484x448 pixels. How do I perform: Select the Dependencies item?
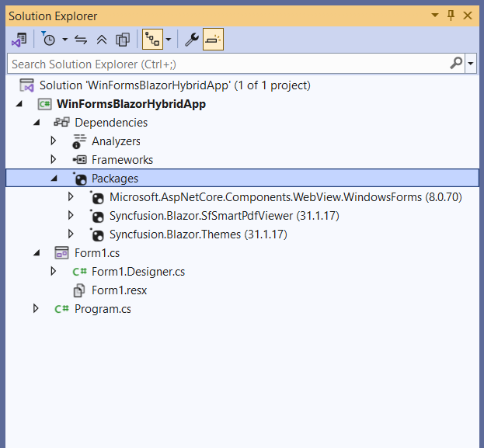[111, 123]
